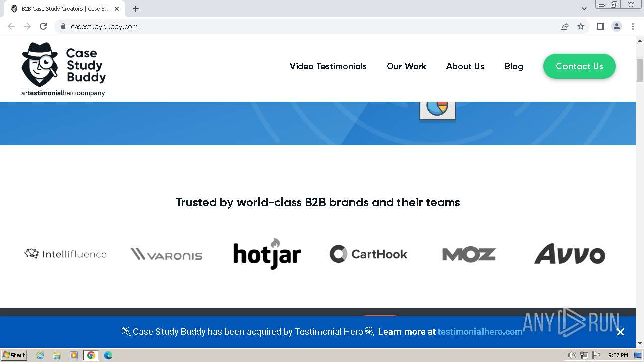The height and width of the screenshot is (362, 644).
Task: Launch Internet Explorer from the taskbar
Action: 40,355
